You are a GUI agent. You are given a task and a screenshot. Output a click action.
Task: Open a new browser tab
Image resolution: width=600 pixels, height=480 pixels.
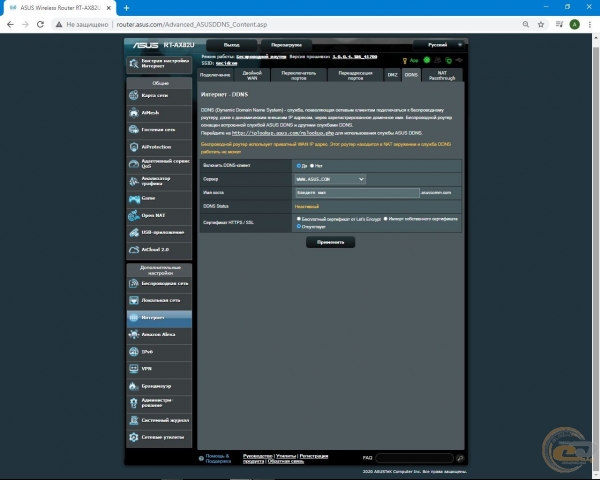pyautogui.click(x=126, y=8)
